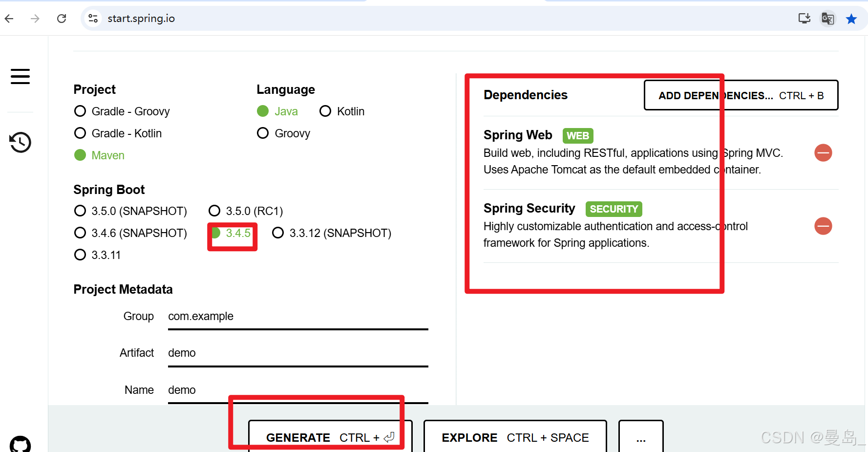Select Gradle - Groovy project type
The image size is (868, 452).
pos(122,111)
